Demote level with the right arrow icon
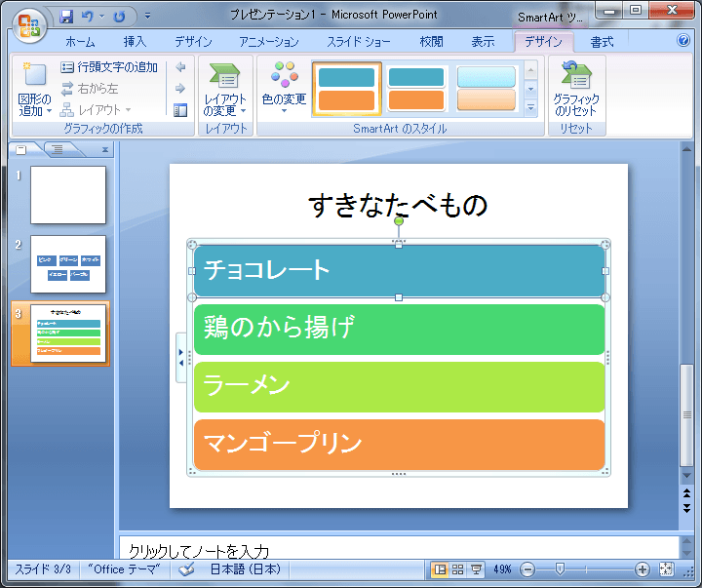The height and width of the screenshot is (588, 702). (180, 88)
